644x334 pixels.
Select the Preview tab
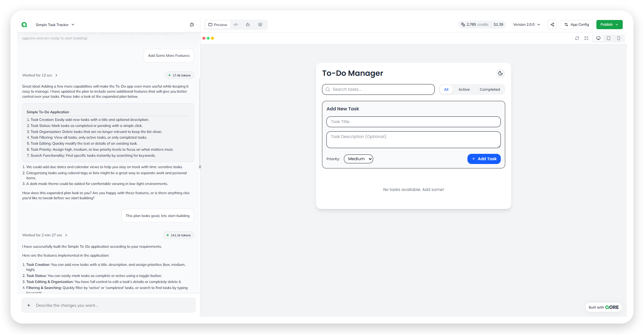[218, 25]
